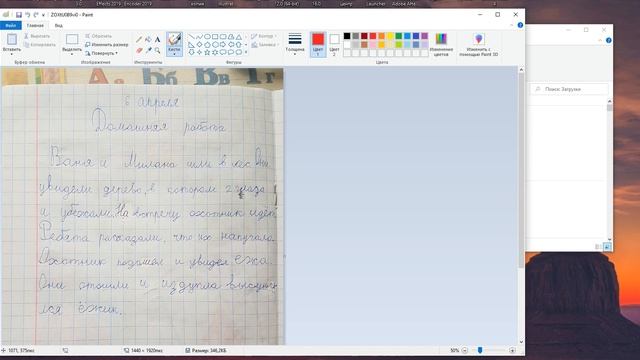Image resolution: width=640 pixels, height=360 pixels.
Task: Open the shape Fill (Заливка) dropdown
Action: 264,45
